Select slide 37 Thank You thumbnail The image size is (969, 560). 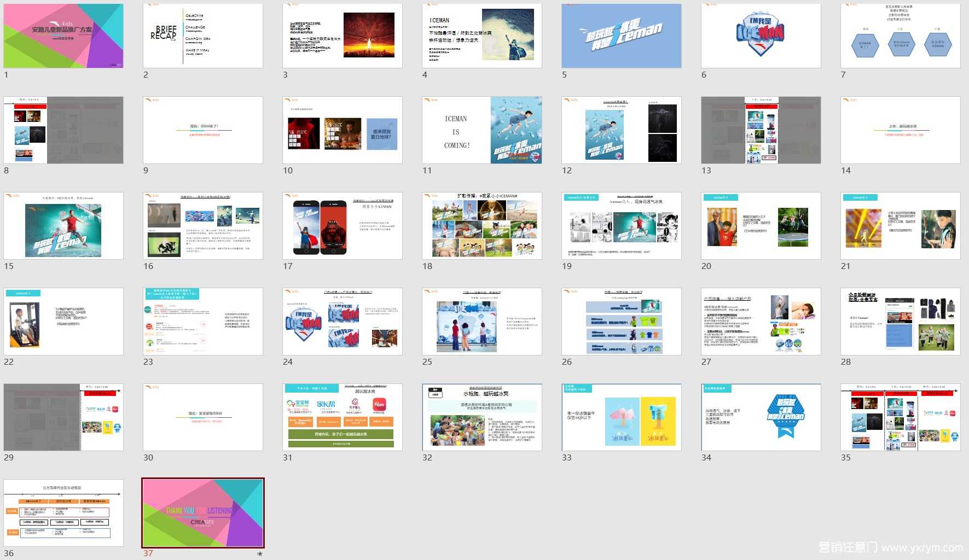(203, 513)
